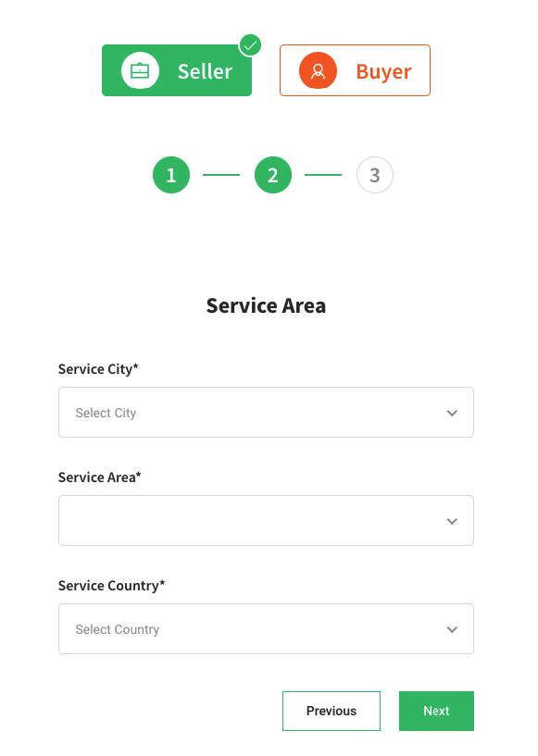Select step 2 circle in stepper
The image size is (538, 756).
point(273,175)
